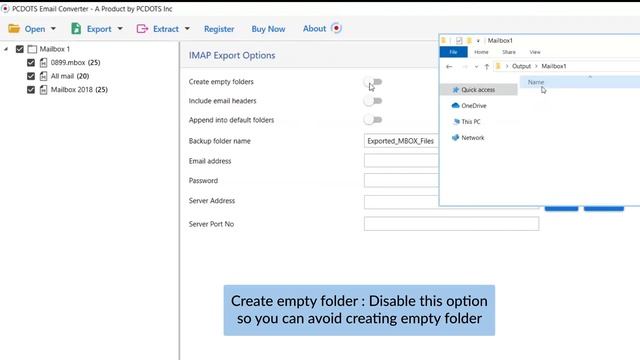640x360 pixels.
Task: Toggle the Mailbox 1 checkbox
Action: [x=20, y=49]
